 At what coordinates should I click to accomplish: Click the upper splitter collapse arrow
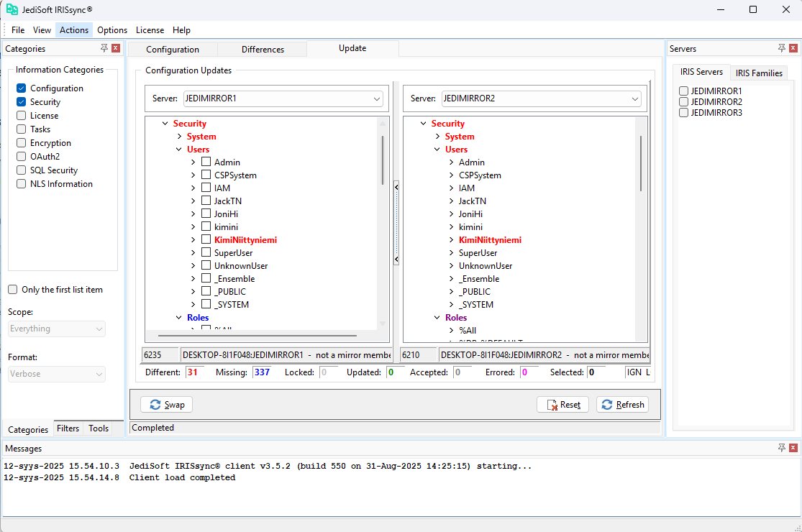point(396,187)
